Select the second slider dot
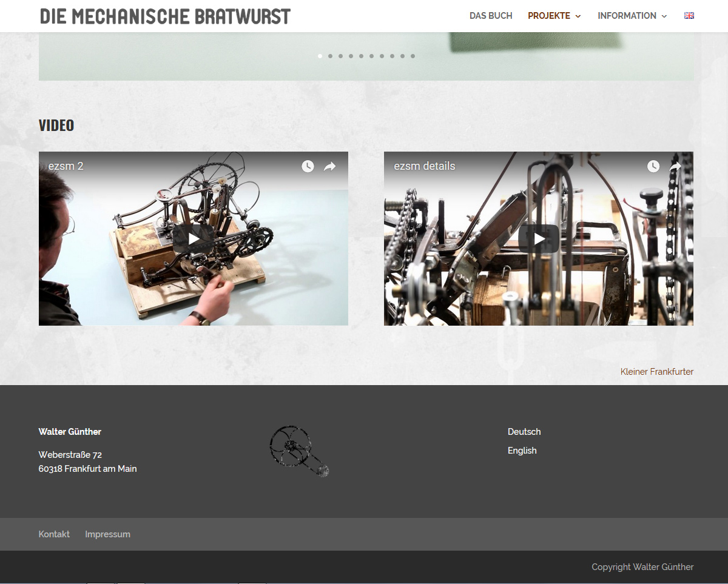The height and width of the screenshot is (584, 728). click(330, 56)
